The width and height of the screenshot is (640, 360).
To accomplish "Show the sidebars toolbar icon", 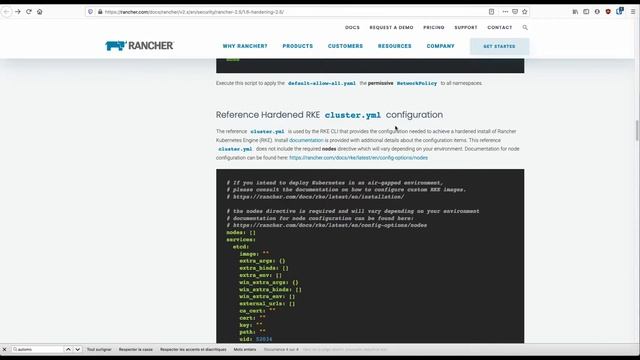I will point(586,12).
